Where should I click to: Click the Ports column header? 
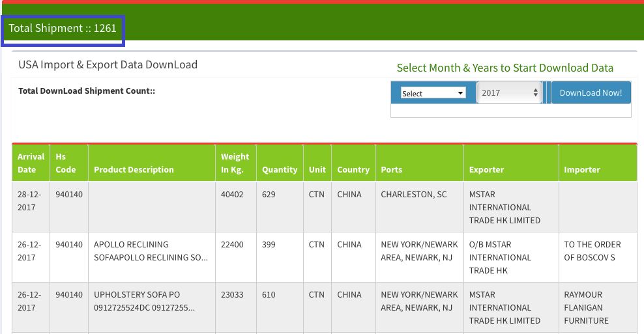tap(419, 163)
